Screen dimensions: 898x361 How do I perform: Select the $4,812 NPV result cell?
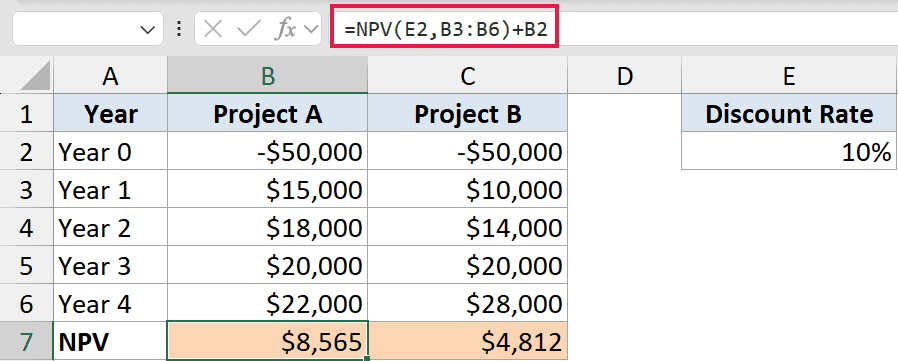pyautogui.click(x=468, y=342)
